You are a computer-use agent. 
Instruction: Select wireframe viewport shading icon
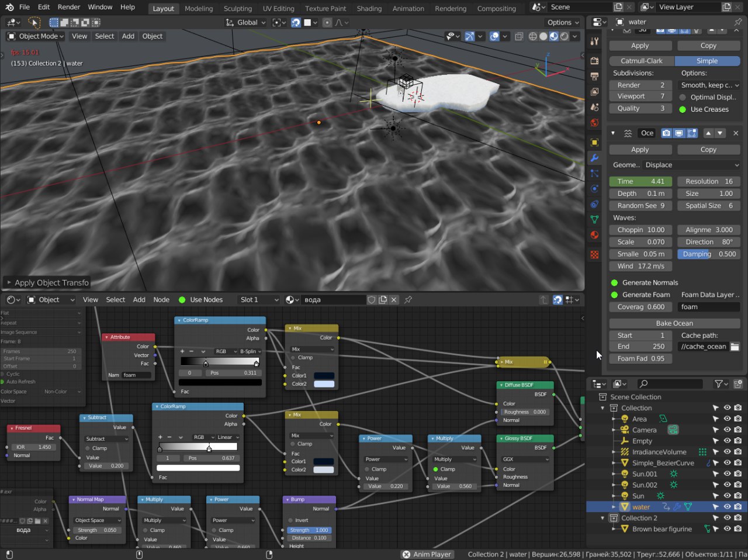(533, 36)
